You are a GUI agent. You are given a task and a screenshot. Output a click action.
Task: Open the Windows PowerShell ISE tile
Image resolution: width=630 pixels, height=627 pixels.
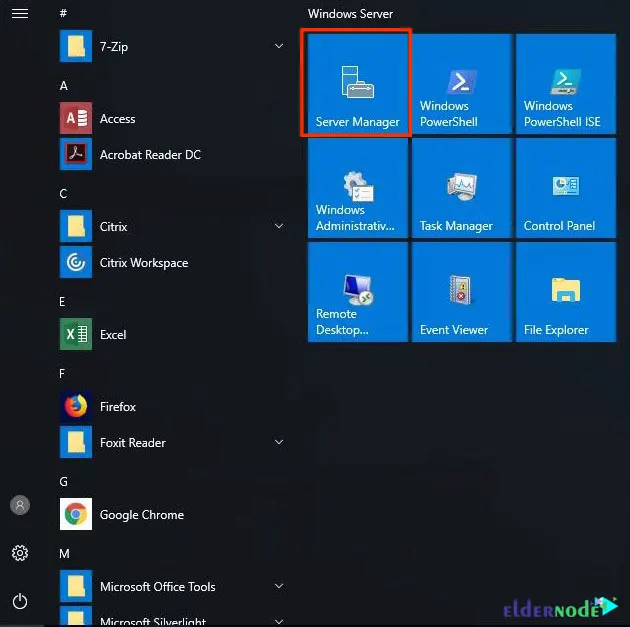click(x=566, y=84)
